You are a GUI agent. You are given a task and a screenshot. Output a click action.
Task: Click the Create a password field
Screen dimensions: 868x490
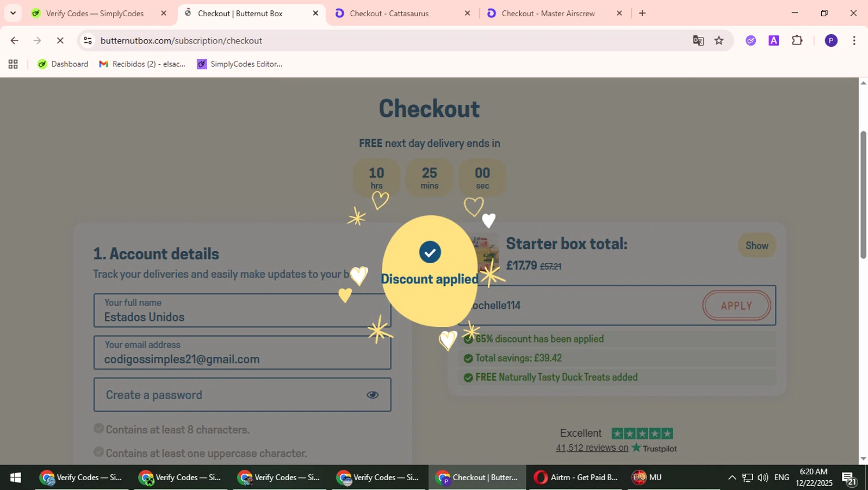[242, 395]
